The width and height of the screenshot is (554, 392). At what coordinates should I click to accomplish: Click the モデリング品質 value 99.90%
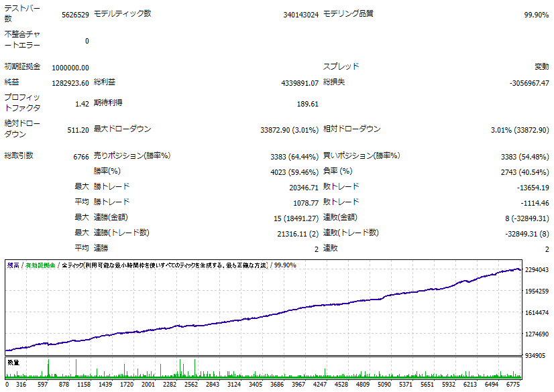pyautogui.click(x=536, y=14)
